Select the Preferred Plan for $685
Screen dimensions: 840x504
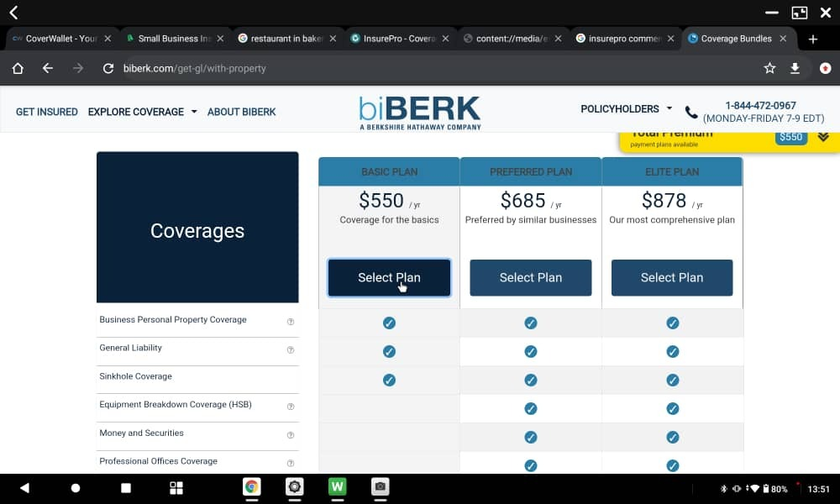point(530,277)
